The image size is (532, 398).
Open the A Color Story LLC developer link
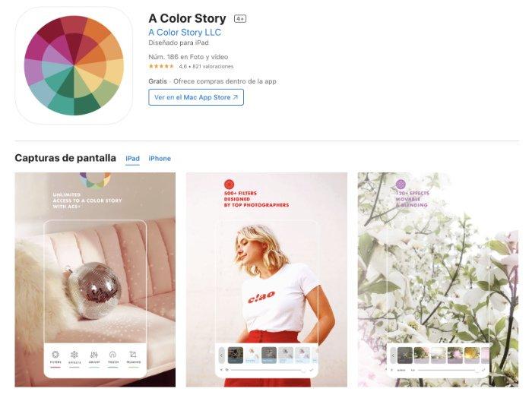185,33
